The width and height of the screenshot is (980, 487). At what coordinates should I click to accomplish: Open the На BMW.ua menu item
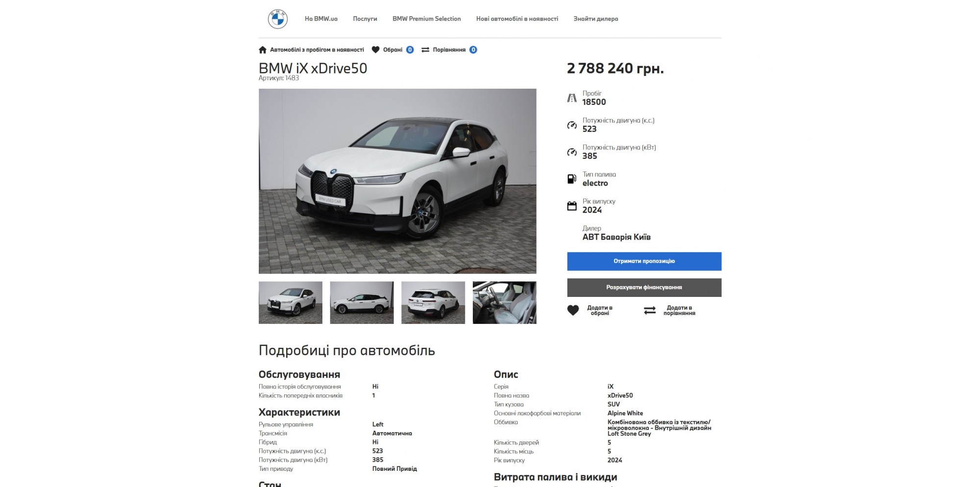click(x=321, y=19)
